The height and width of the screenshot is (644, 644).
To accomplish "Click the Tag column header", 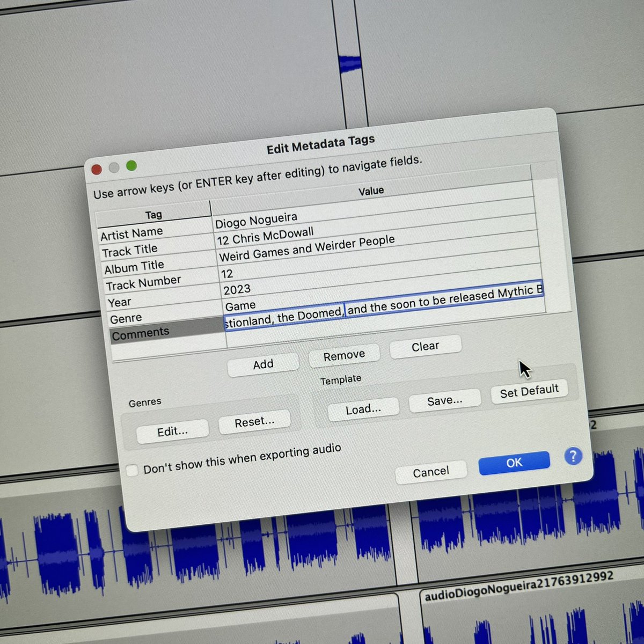I will (x=153, y=215).
